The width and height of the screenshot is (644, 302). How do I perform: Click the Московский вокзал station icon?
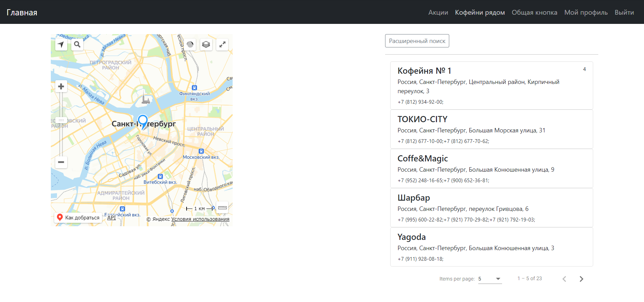[201, 151]
